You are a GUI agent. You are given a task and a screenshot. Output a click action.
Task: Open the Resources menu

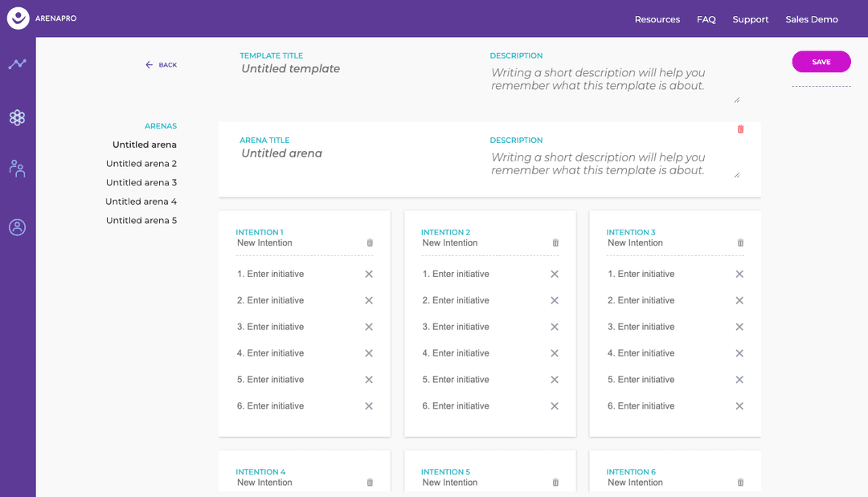657,19
